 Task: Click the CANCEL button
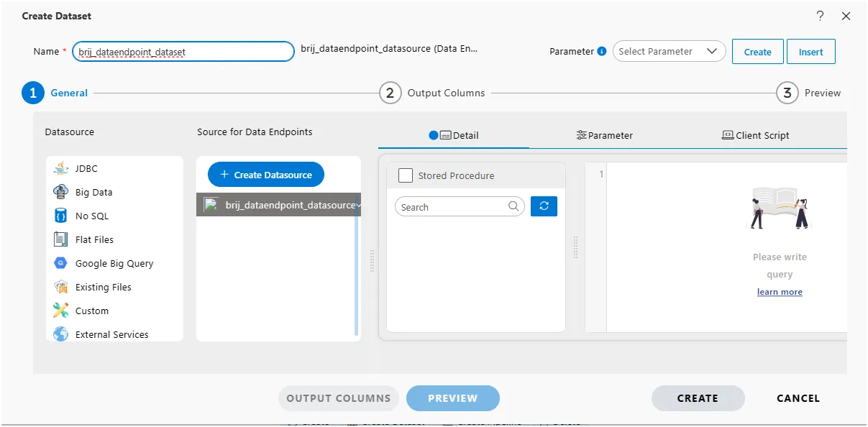798,398
